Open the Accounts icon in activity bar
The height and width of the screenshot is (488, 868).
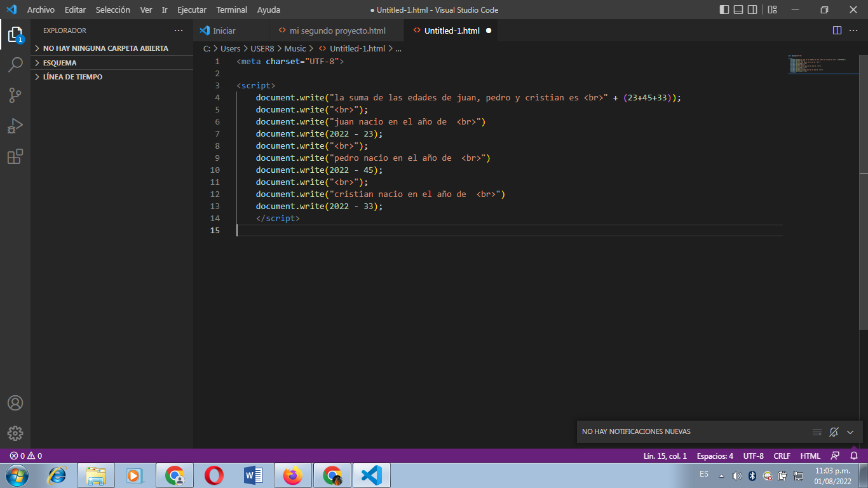(x=15, y=403)
